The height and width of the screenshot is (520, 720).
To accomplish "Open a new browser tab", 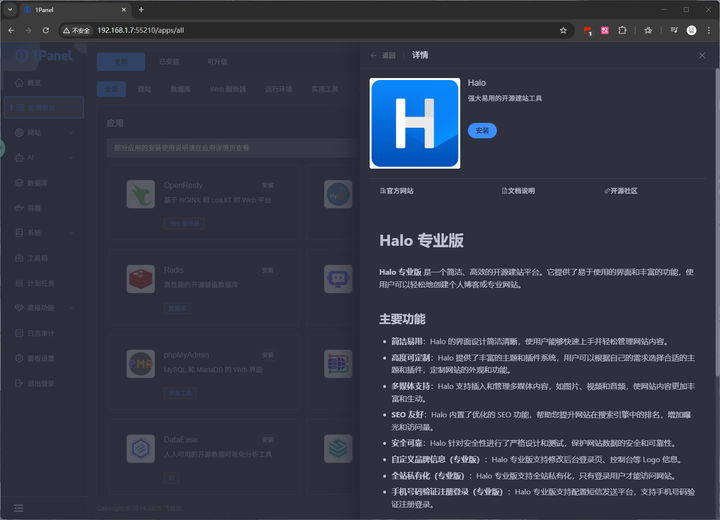I will click(x=141, y=10).
